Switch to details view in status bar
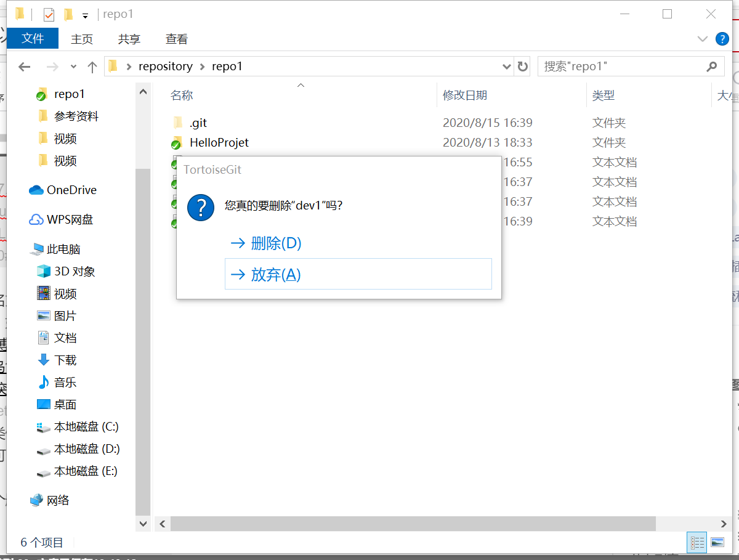Image resolution: width=739 pixels, height=560 pixels. click(697, 542)
